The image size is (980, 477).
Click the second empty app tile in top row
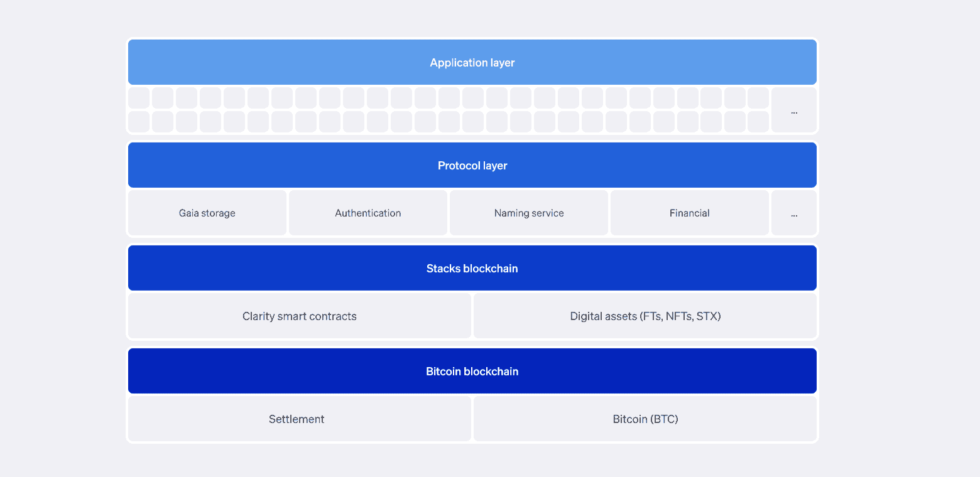(163, 98)
